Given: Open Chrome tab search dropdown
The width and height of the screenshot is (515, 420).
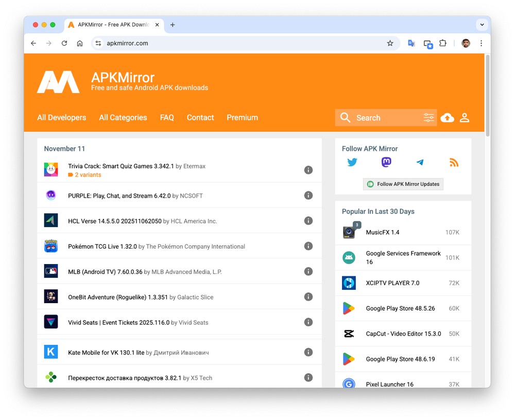Looking at the screenshot, I should coord(482,24).
